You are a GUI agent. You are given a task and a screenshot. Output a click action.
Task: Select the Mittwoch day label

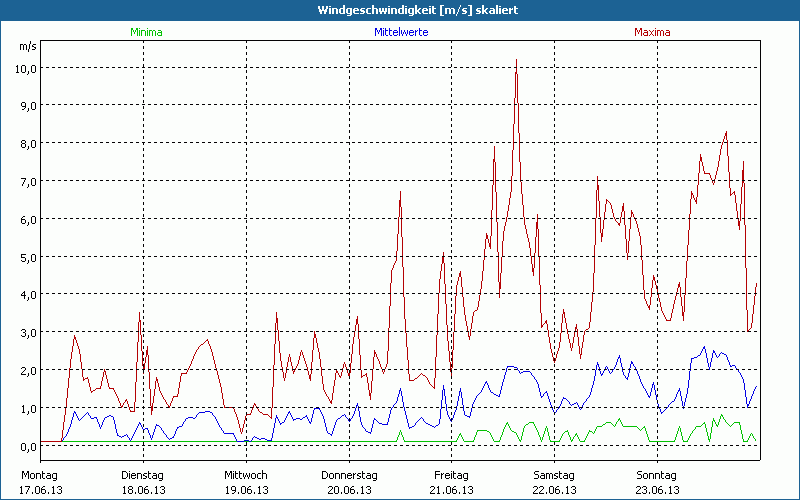(246, 474)
